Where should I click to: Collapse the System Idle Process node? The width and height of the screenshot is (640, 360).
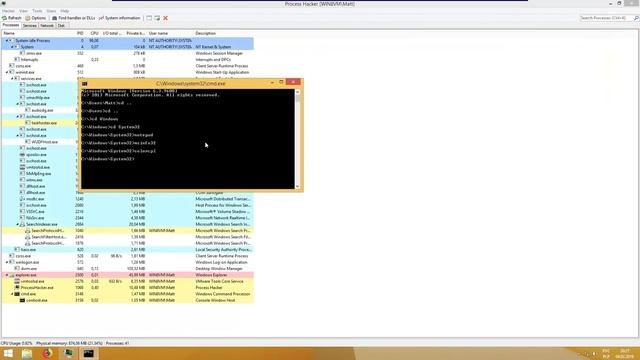pyautogui.click(x=7, y=41)
